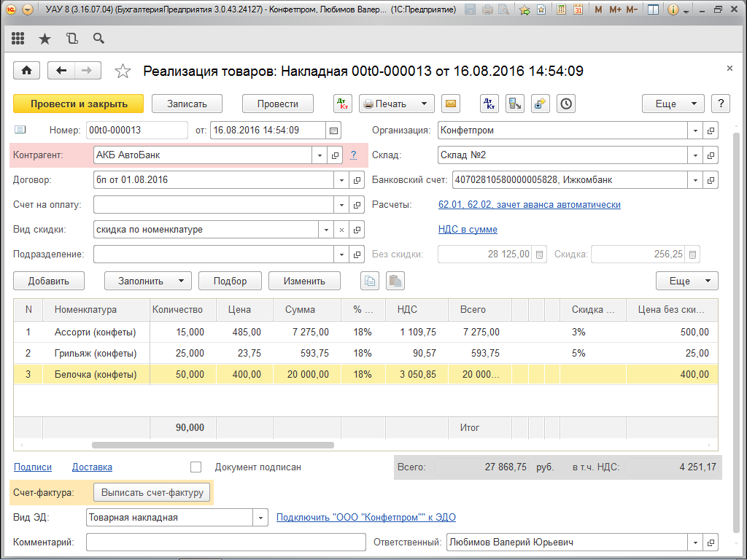Send document by email envelope icon
Screen dimensions: 747x560
[452, 104]
